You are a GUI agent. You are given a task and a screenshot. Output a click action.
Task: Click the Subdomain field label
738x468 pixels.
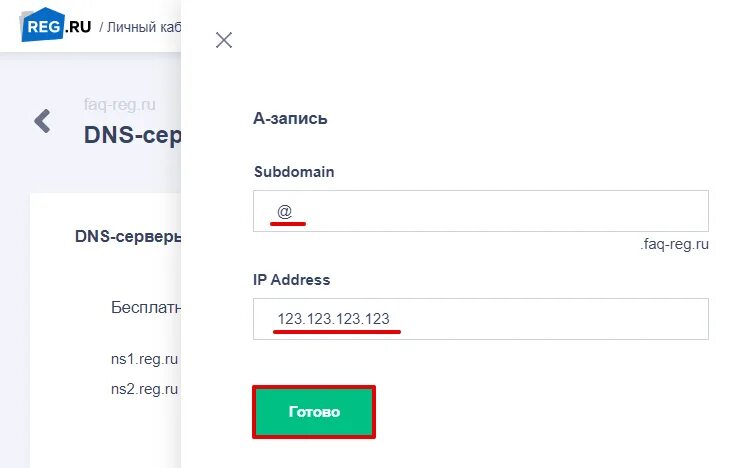[x=294, y=171]
